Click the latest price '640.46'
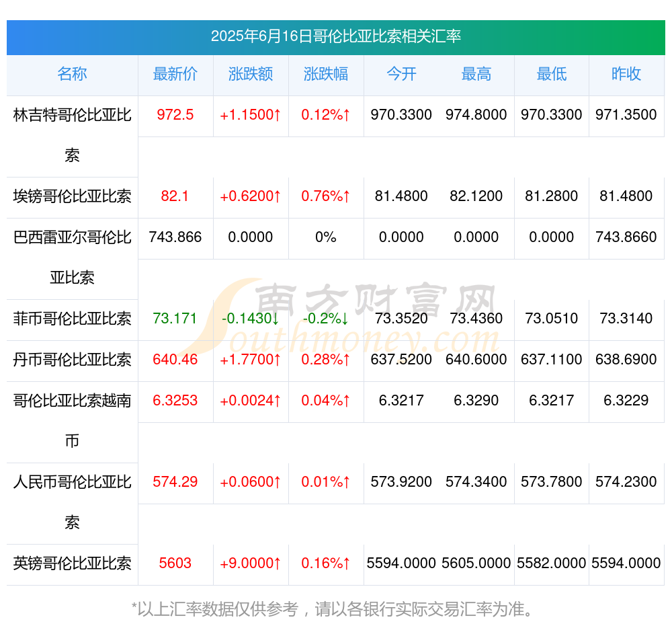The image size is (672, 630). coord(175,360)
